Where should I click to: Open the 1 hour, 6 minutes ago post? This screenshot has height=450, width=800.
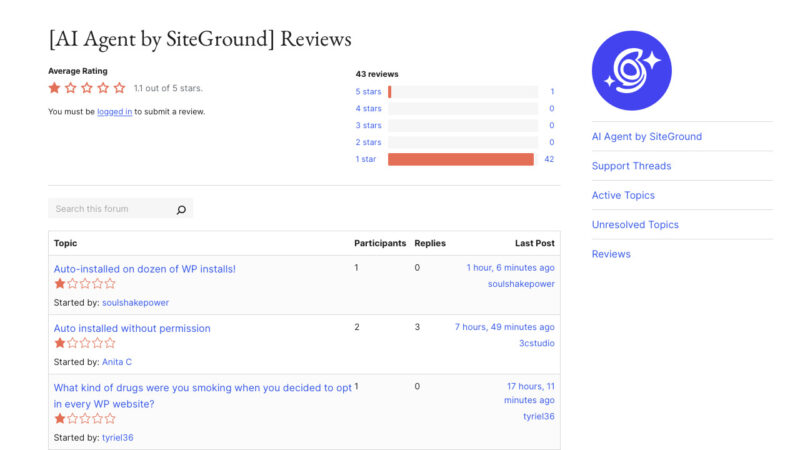tap(510, 268)
